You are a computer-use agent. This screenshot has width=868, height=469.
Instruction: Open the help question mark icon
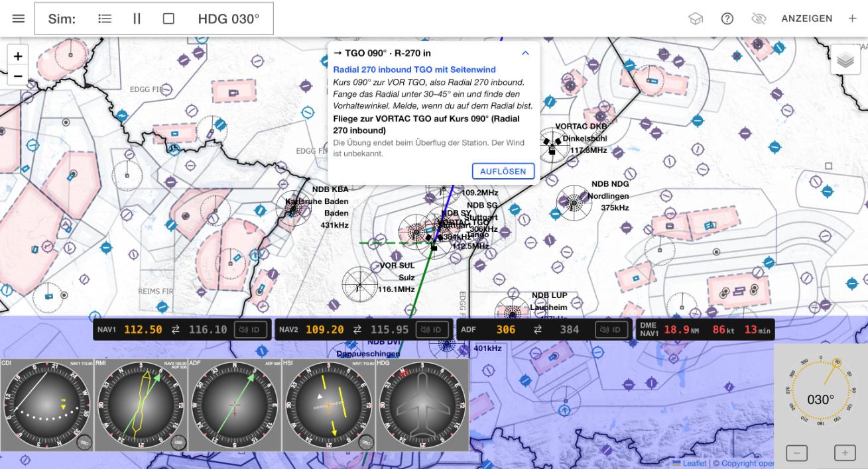pos(727,19)
